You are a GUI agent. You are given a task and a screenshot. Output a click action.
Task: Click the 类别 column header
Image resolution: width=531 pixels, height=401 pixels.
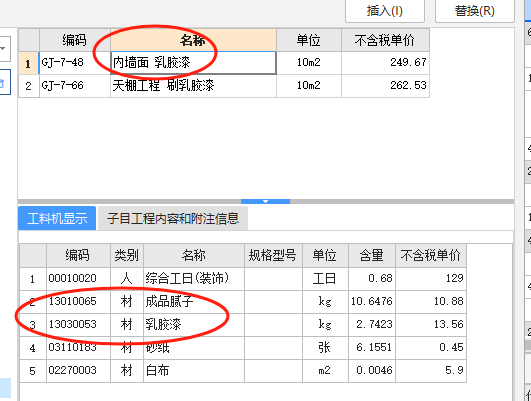(127, 255)
